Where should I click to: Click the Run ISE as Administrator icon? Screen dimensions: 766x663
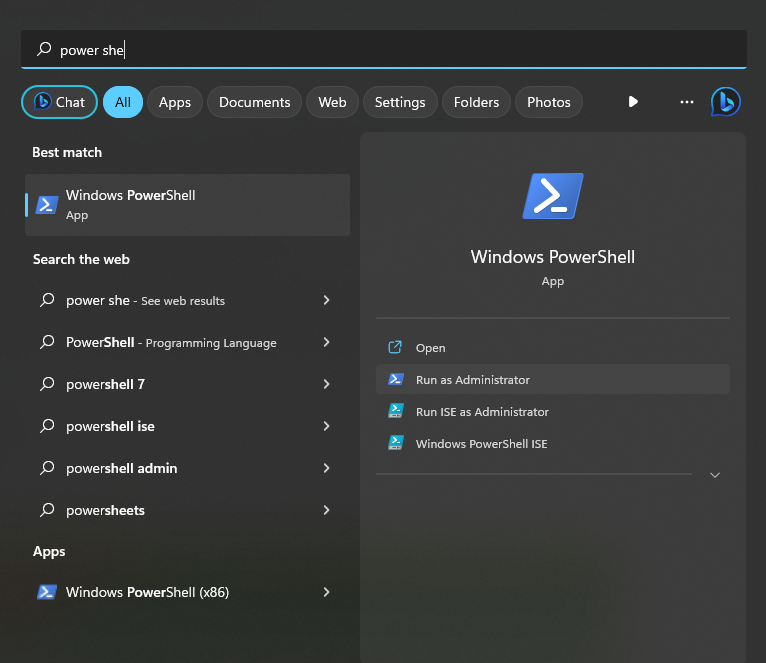tap(395, 412)
